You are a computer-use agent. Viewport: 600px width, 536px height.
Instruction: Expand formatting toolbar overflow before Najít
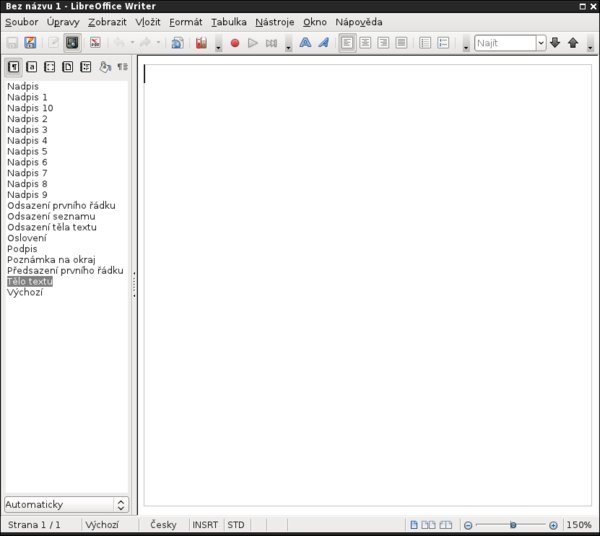tap(466, 44)
